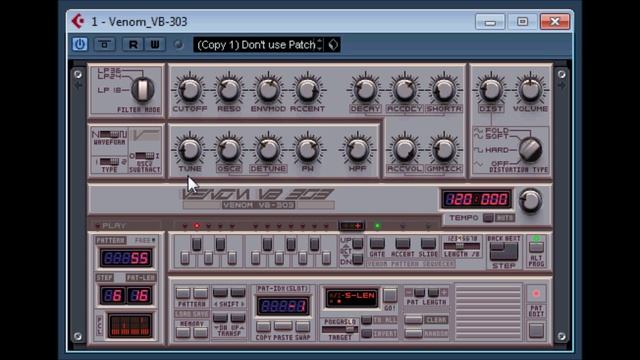Click the SWAP pattern button
This screenshot has width=640, height=360.
coord(302,327)
